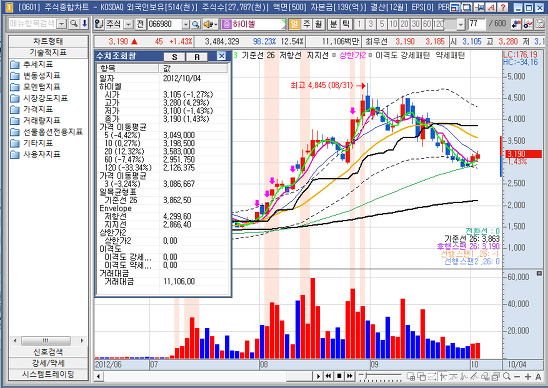Click the fast-forward button on chart playback bar
Screen dimensions: 548x388
pos(349,376)
